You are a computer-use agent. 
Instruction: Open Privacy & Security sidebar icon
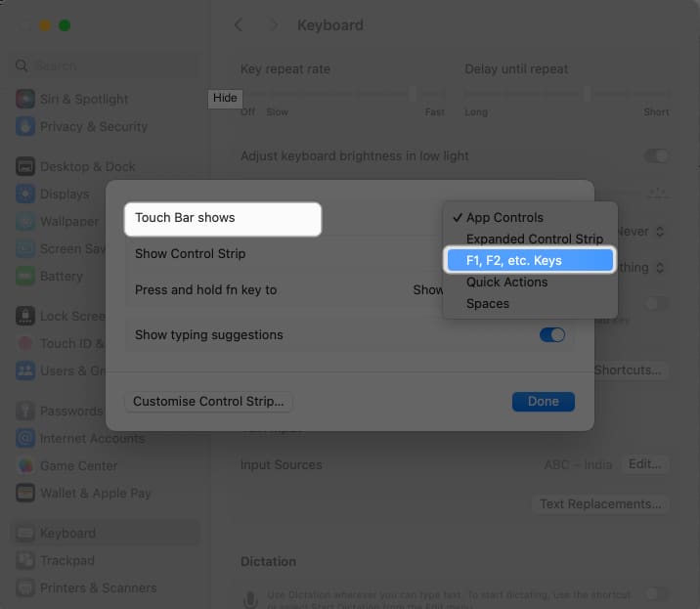tap(25, 126)
